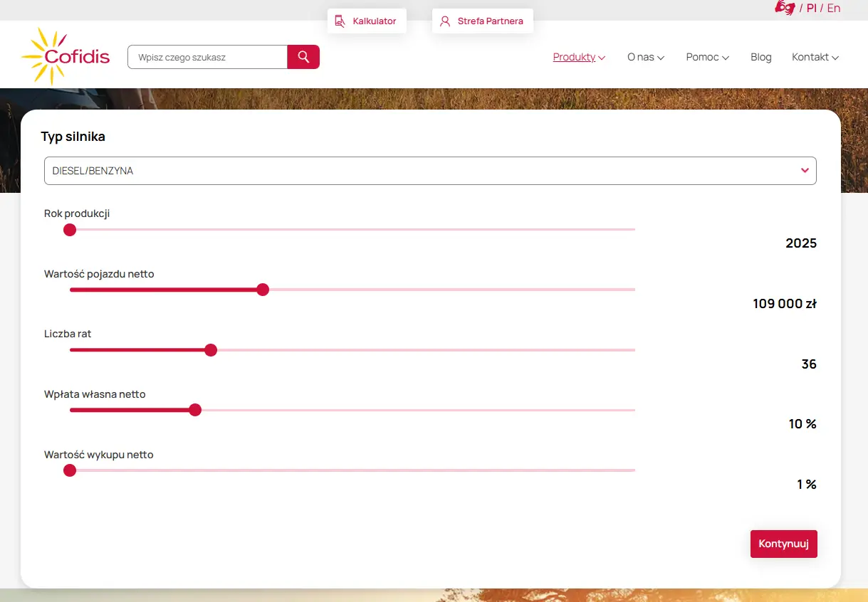Open the Typ silnika dropdown
Image resolution: width=868 pixels, height=602 pixels.
(430, 171)
